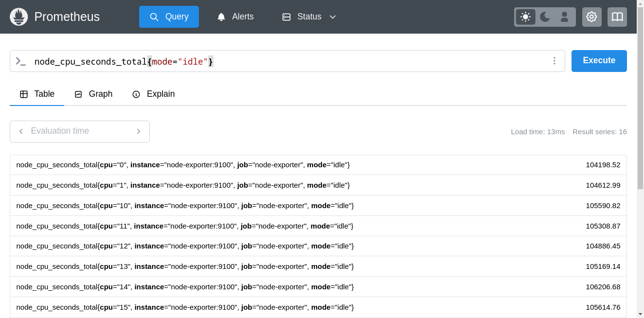644x318 pixels.
Task: Click the Result series: 16 text
Action: (x=600, y=132)
